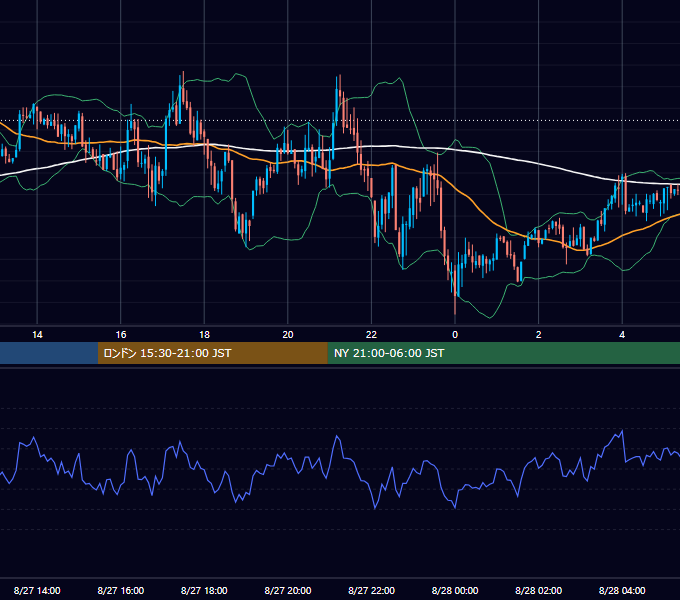Screen dimensions: 680x600
Task: Click the ロンドン 15:30-21:00 JST session bar
Action: coord(212,353)
